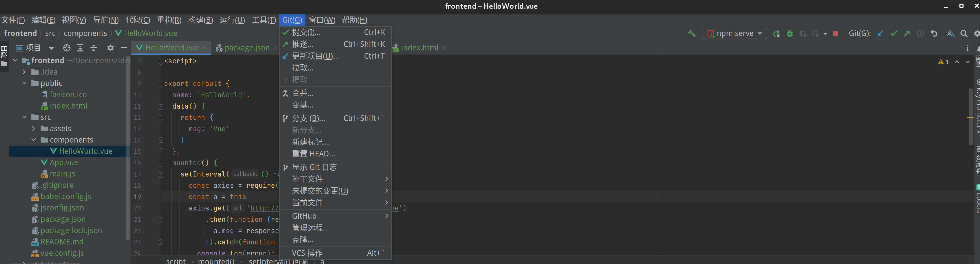Toggle code fold at the data() line

click(x=160, y=106)
